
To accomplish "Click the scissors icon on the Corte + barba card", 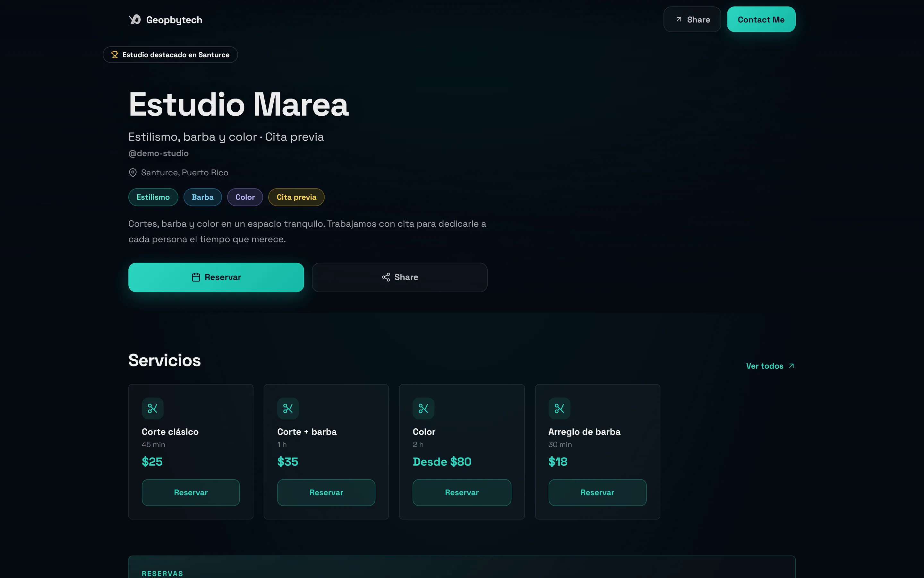I will 288,408.
